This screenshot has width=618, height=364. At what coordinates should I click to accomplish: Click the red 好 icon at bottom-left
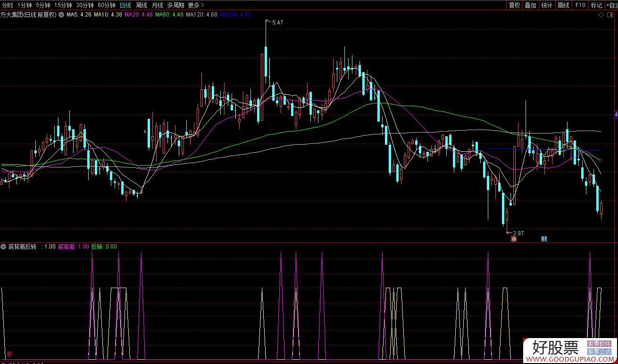click(x=9, y=354)
